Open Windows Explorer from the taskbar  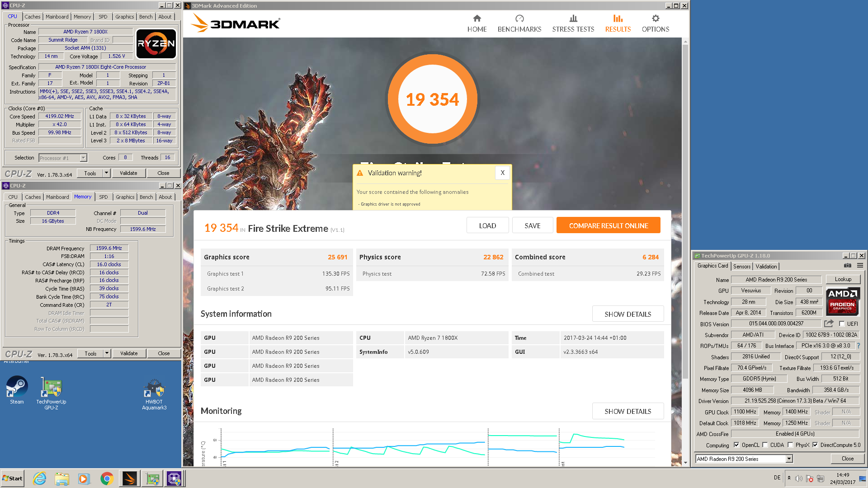click(62, 479)
